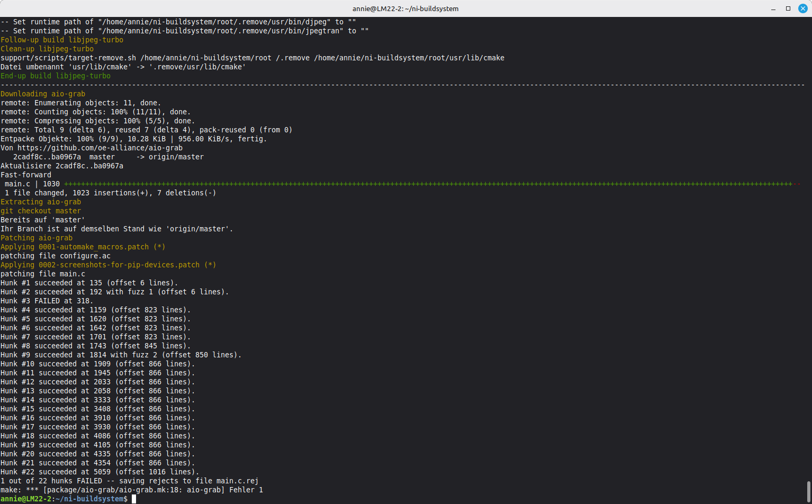Minimize the terminal window

[773, 8]
